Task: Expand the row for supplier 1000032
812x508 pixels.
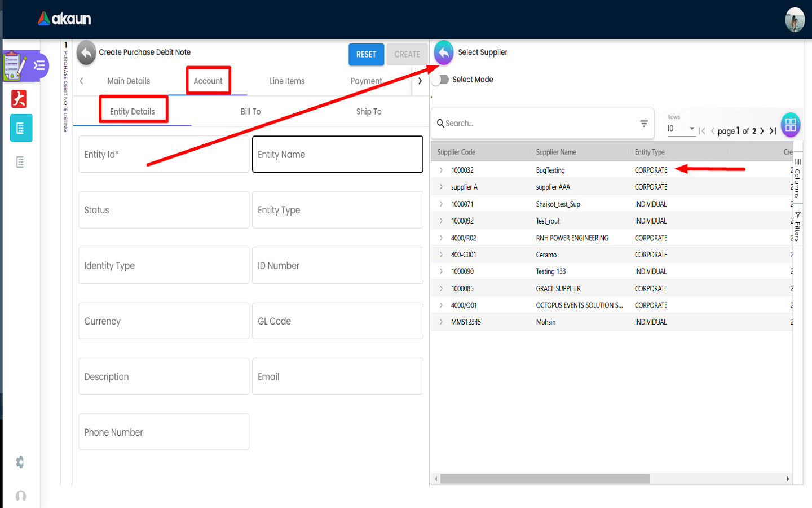Action: tap(442, 170)
